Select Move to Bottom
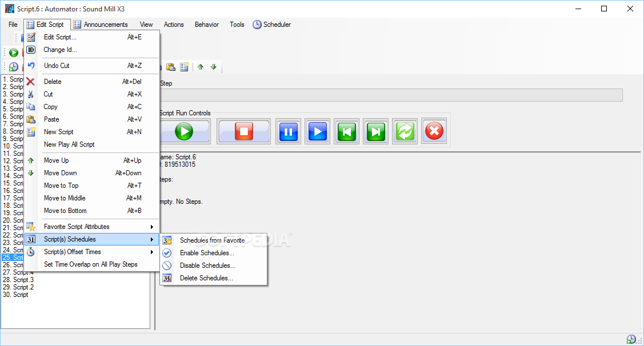 (92, 211)
